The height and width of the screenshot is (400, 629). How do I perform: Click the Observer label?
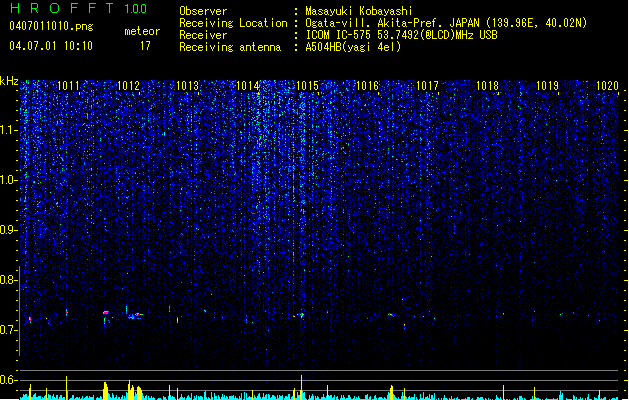pyautogui.click(x=203, y=11)
